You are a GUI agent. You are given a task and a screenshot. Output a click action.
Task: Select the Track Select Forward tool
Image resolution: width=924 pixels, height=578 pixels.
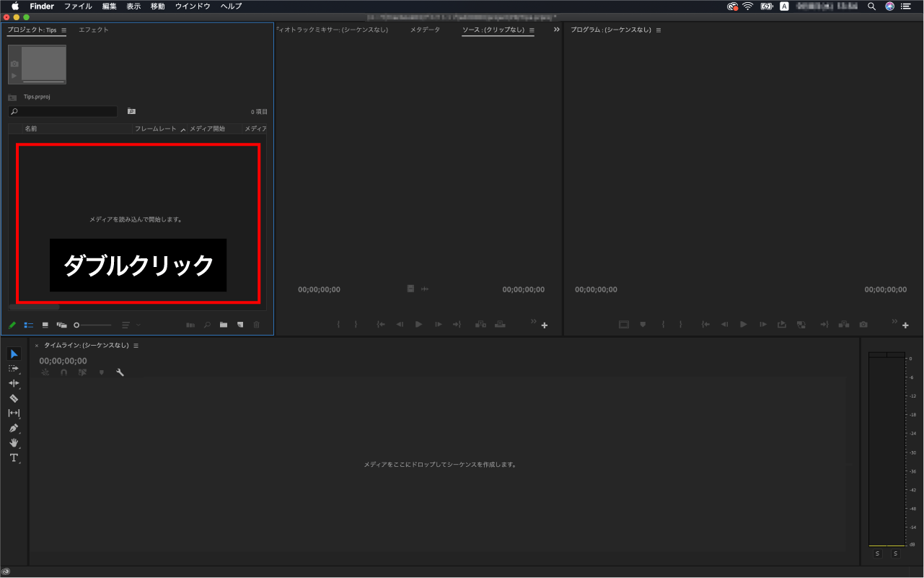pyautogui.click(x=14, y=368)
